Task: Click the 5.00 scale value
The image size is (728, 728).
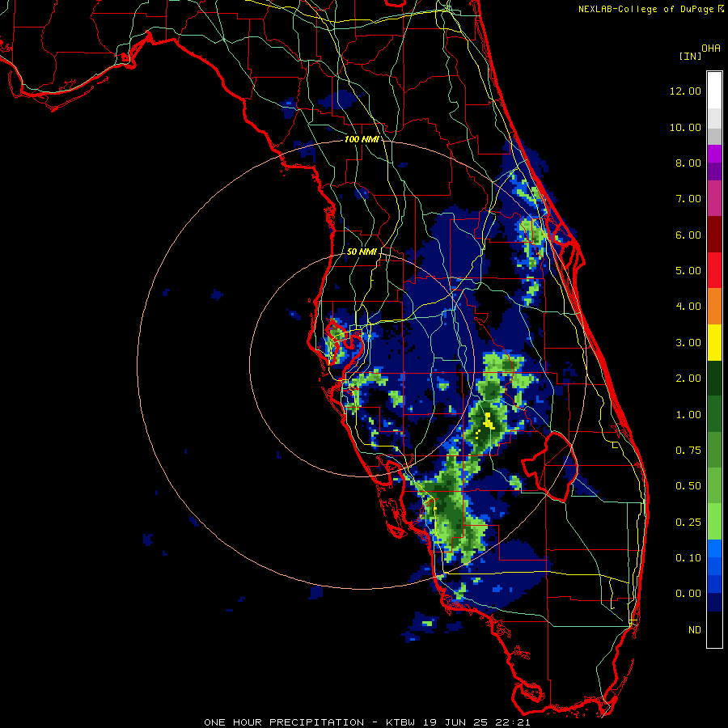Action: tap(688, 271)
